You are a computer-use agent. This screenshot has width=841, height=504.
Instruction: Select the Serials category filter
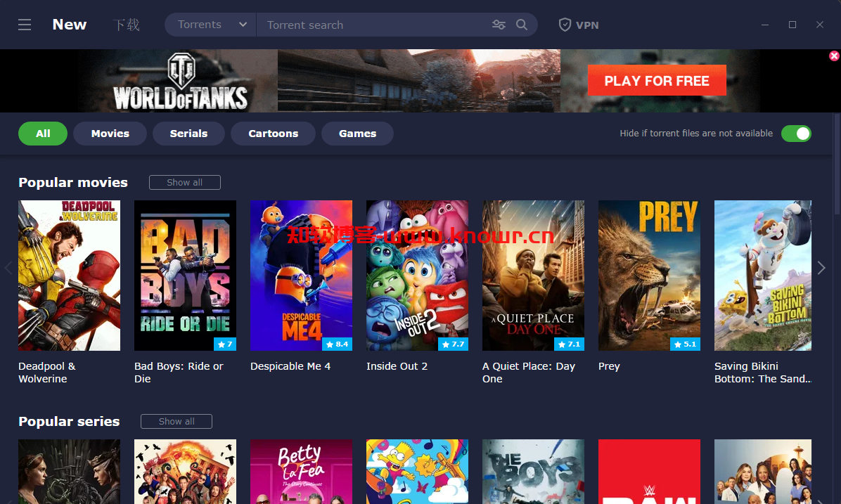(188, 134)
